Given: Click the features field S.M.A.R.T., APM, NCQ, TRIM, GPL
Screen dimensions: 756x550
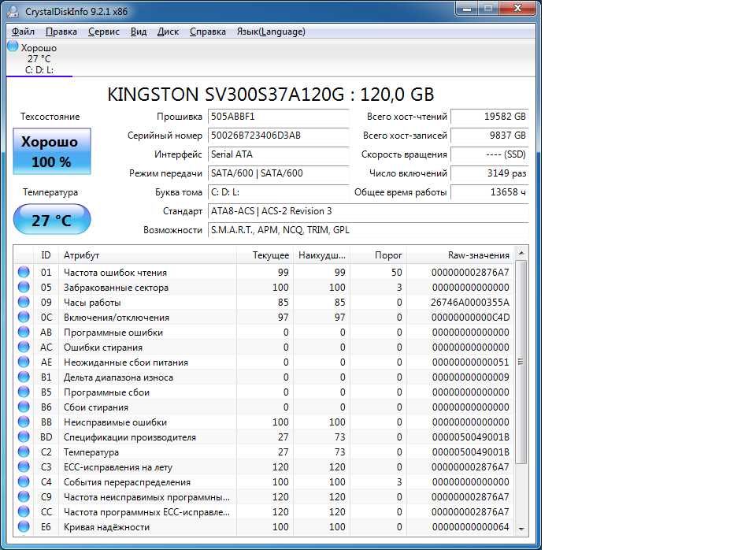Looking at the screenshot, I should click(x=369, y=230).
